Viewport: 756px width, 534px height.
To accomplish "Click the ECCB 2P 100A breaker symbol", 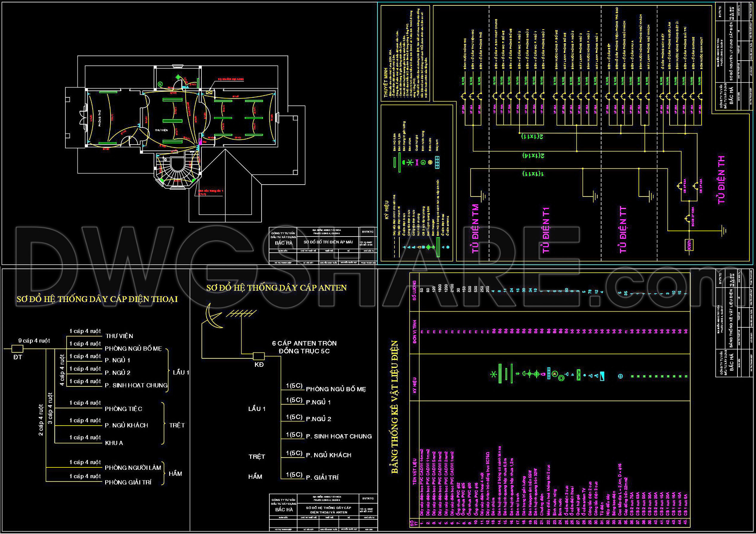I will tap(688, 218).
